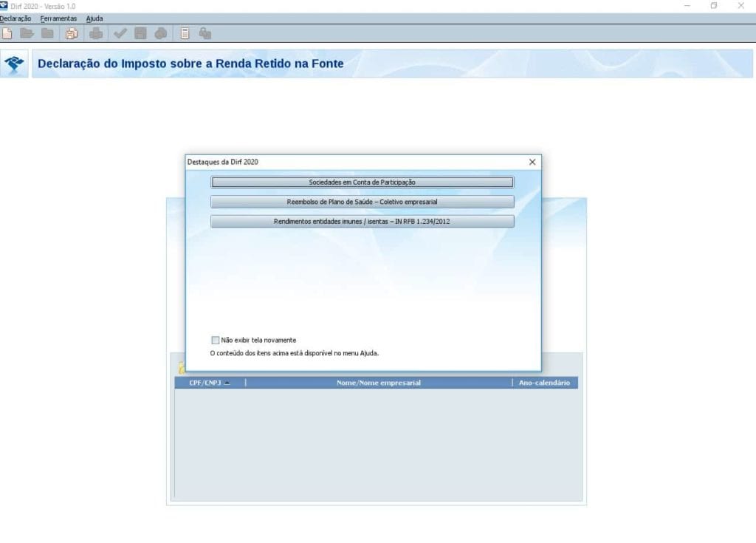Click the Nome/Nome empresarial column header
This screenshot has width=756, height=543.
379,383
